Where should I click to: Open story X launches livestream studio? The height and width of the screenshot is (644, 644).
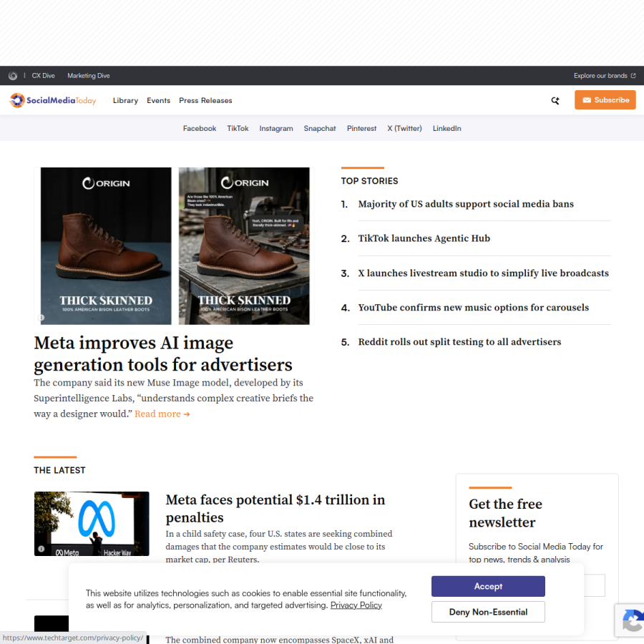[x=484, y=273]
